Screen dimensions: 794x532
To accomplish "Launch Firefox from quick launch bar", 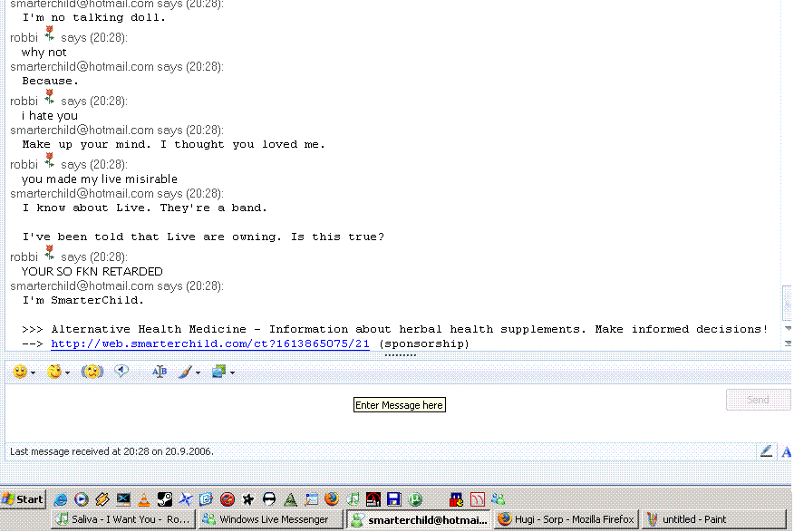I will [x=332, y=499].
